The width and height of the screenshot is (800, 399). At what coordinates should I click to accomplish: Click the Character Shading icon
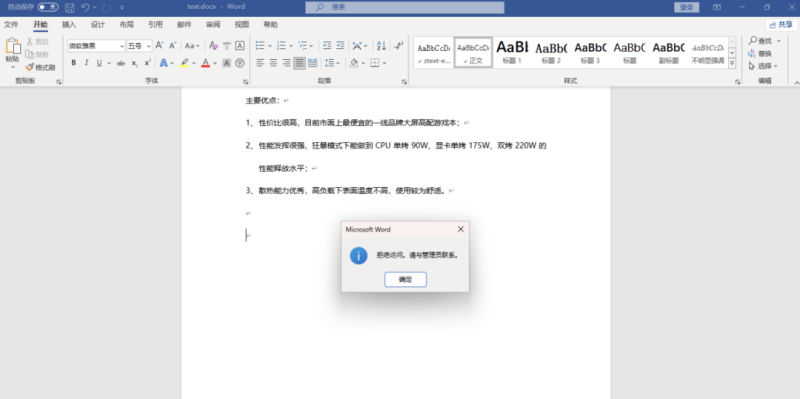point(227,63)
